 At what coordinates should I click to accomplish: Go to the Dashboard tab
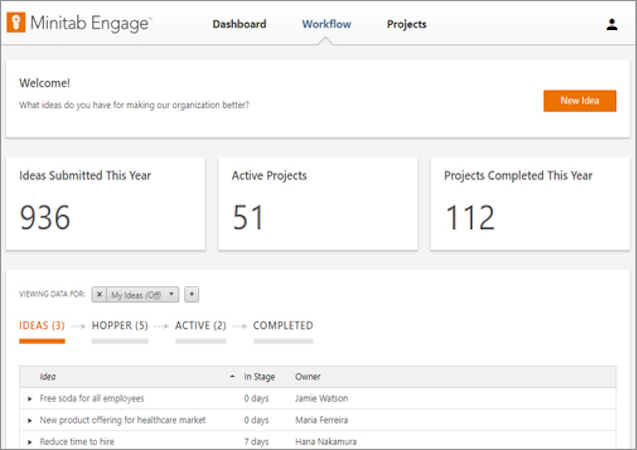click(x=239, y=24)
